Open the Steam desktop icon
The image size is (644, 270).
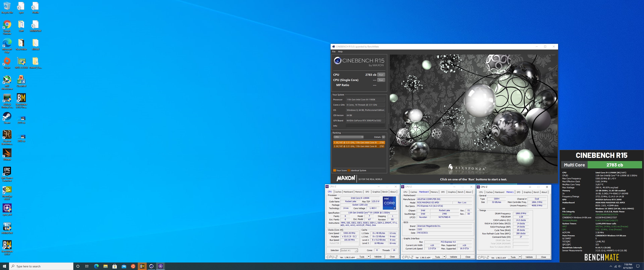click(7, 118)
